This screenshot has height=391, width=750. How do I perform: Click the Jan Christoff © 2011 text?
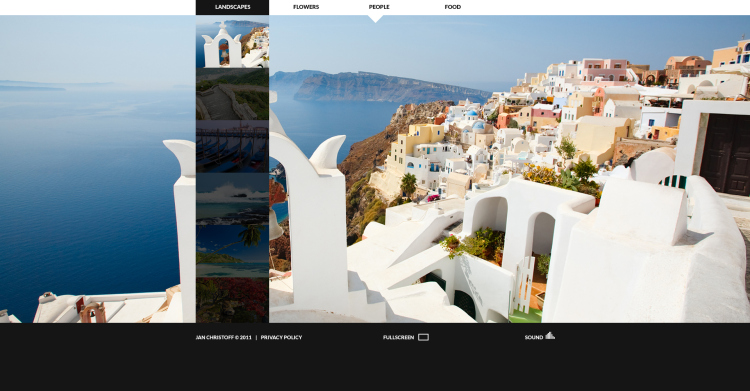point(223,337)
